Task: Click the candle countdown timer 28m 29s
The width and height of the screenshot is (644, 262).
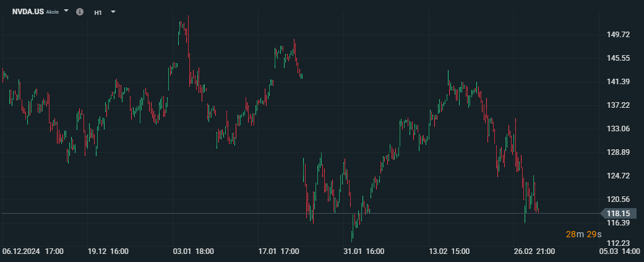Action: click(583, 235)
